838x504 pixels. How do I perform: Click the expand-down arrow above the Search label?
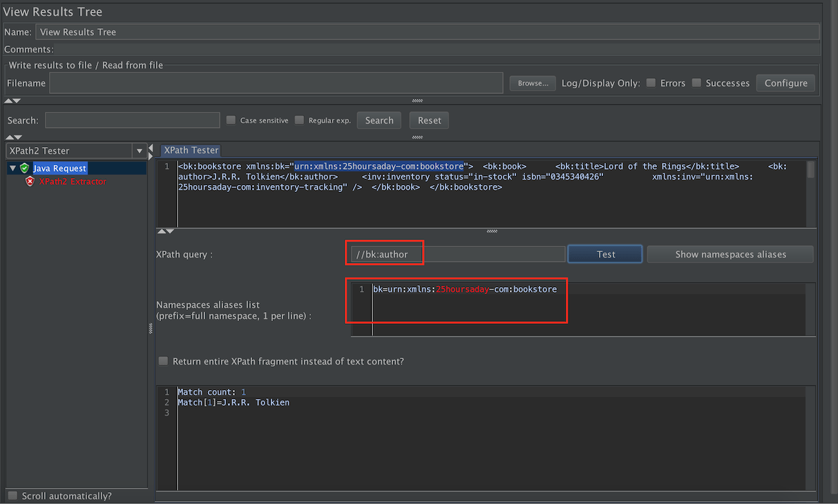(x=17, y=101)
